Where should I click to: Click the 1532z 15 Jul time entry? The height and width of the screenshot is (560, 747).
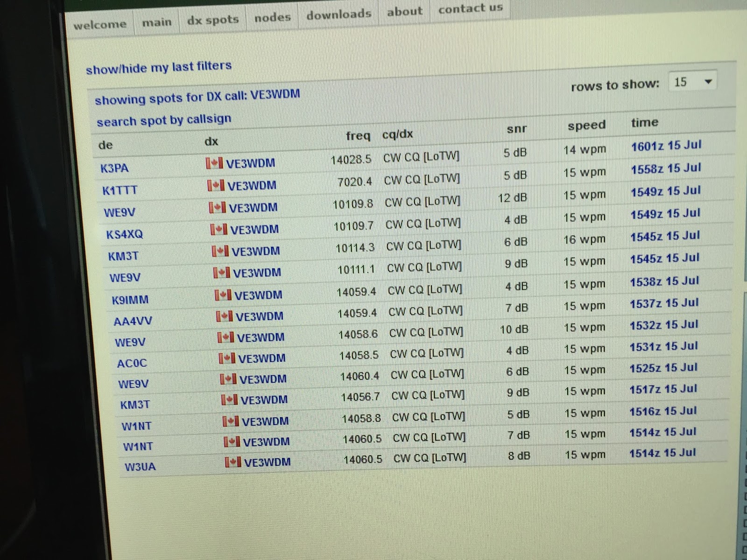tap(664, 325)
